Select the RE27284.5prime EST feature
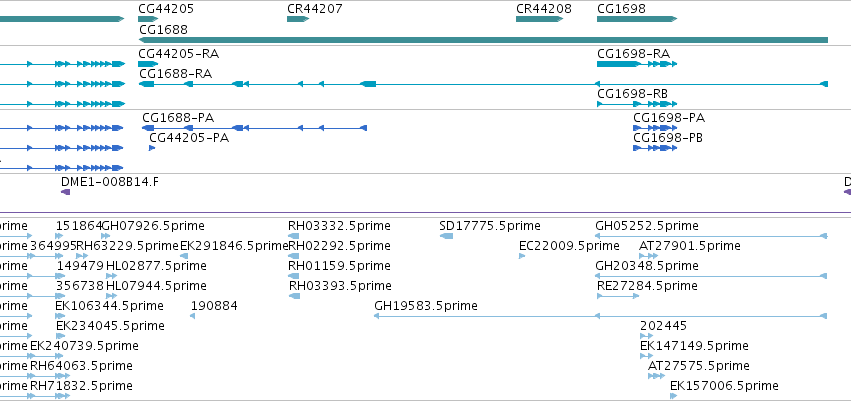851x401 pixels. [618, 296]
